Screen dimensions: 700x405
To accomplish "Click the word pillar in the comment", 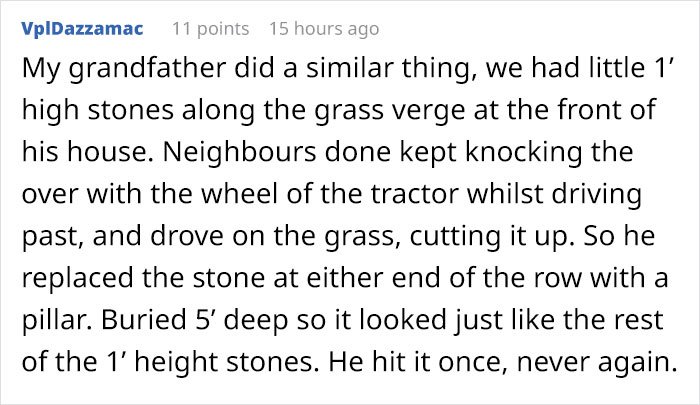I will [58, 319].
